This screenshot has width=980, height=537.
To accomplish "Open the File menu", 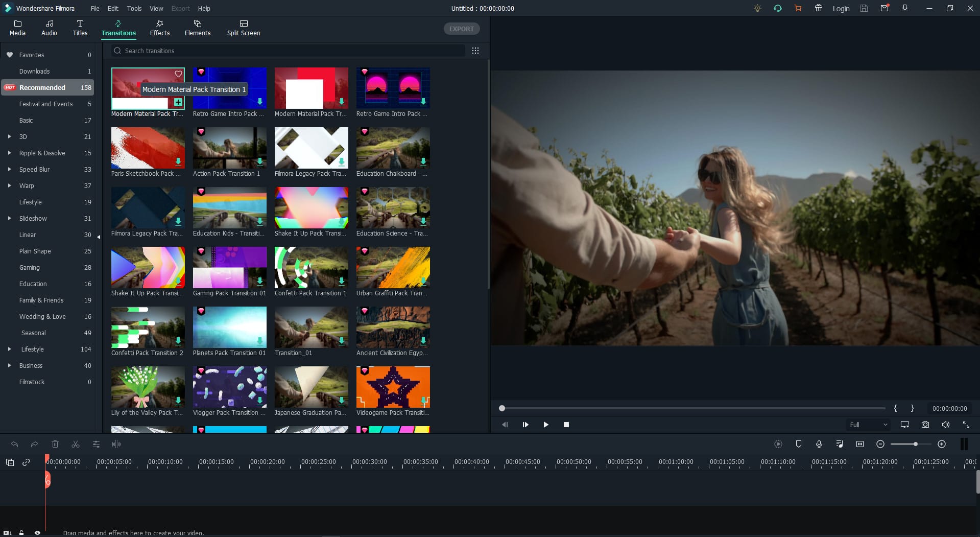I will (94, 8).
